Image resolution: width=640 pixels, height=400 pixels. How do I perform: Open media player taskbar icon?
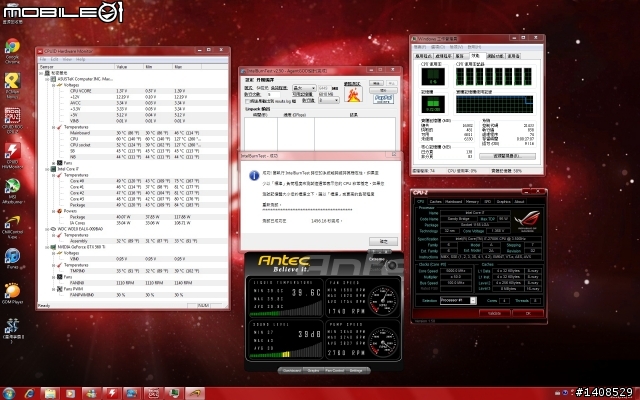[x=70, y=393]
